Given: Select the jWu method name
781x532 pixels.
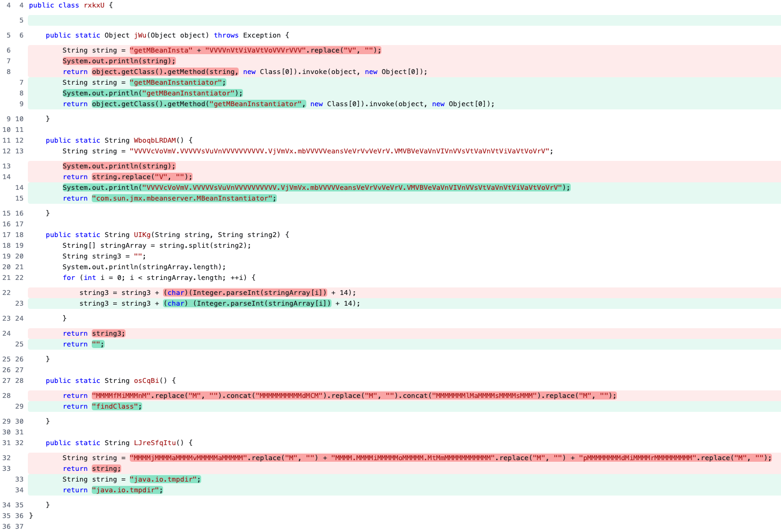Looking at the screenshot, I should point(140,35).
